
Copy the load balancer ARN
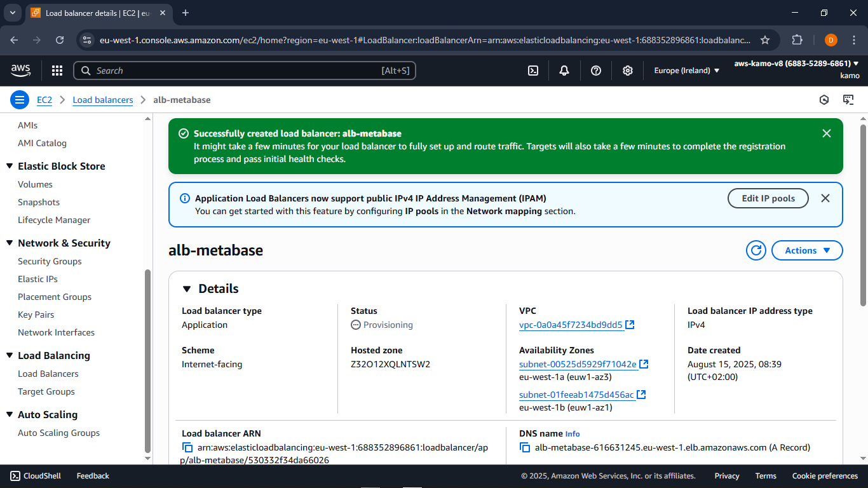coord(187,448)
